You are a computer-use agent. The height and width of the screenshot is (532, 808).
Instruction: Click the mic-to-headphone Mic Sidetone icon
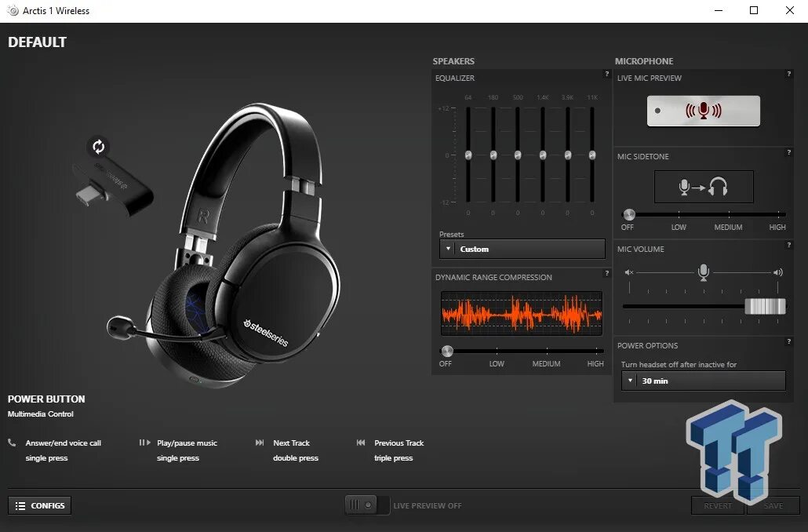coord(704,187)
